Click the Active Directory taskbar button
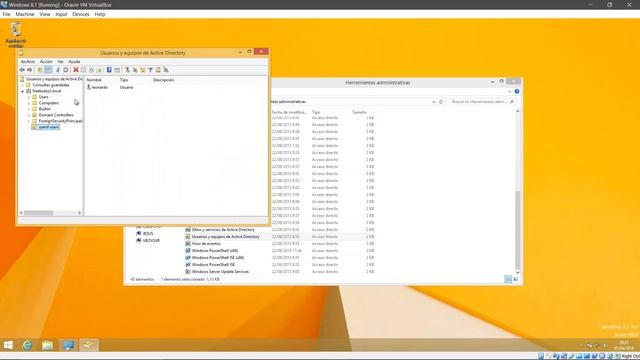 click(89, 345)
